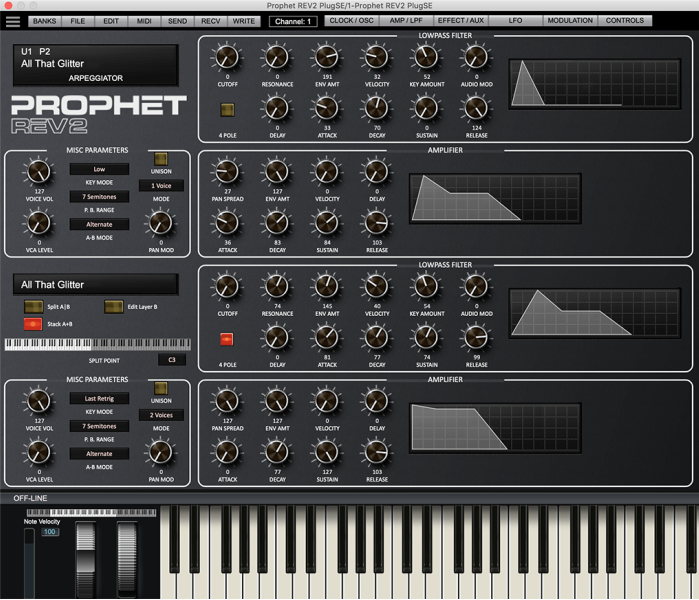
Task: Click the Layer B filter Sustain knob showing 74
Action: [427, 338]
